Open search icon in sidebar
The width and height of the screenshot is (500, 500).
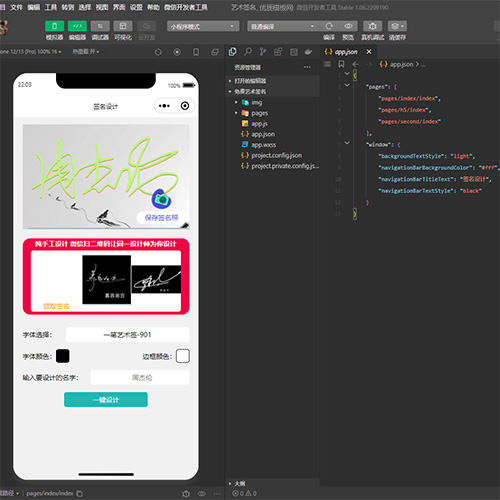[x=248, y=52]
